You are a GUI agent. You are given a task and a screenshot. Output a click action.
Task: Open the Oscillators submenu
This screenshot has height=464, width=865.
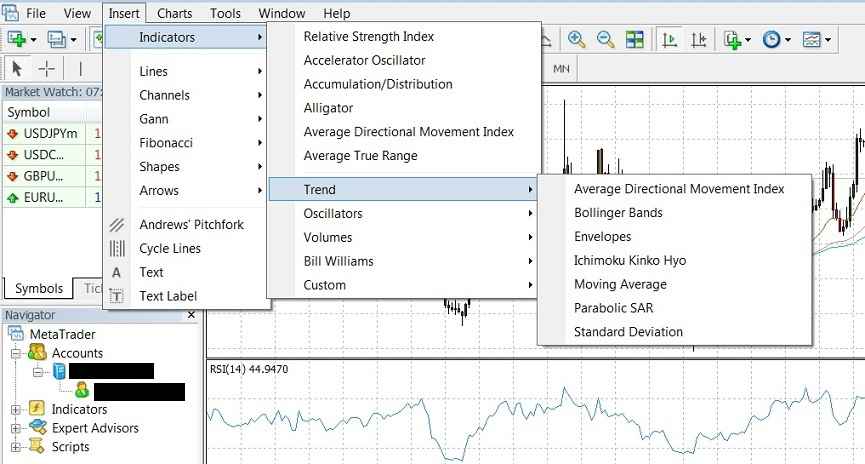coord(333,213)
